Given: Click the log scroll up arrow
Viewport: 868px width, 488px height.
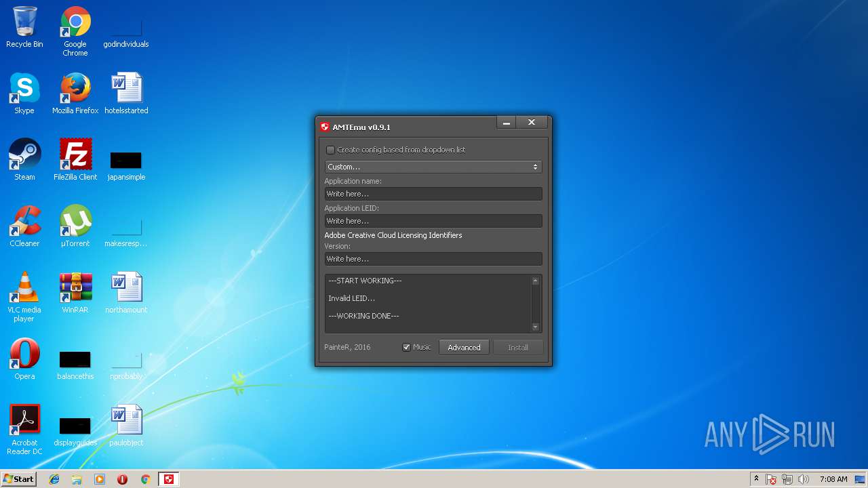Looking at the screenshot, I should [535, 281].
